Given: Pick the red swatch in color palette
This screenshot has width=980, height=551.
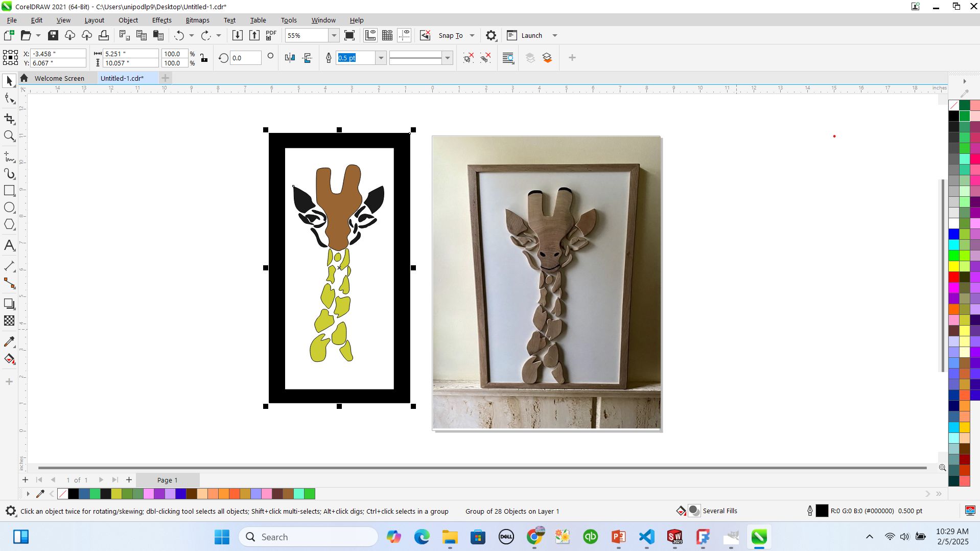Looking at the screenshot, I should click(x=953, y=277).
